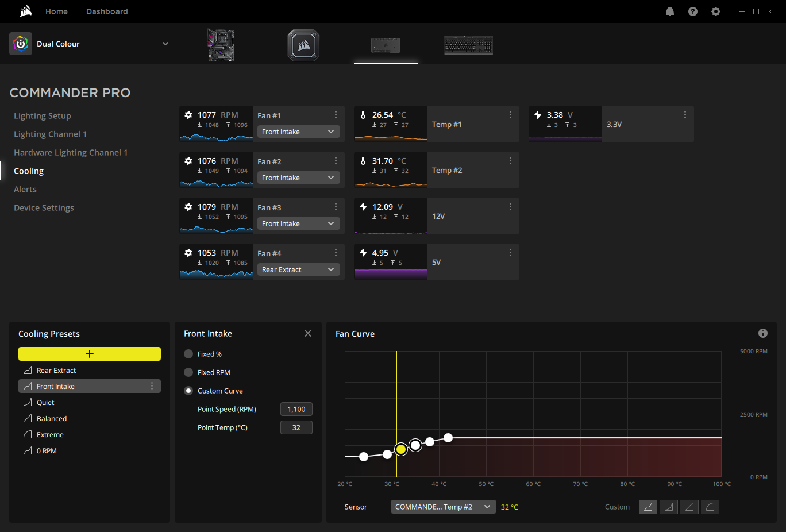Viewport: 786px width, 532px height.
Task: Click the Fan #4 gear icon
Action: click(x=188, y=253)
